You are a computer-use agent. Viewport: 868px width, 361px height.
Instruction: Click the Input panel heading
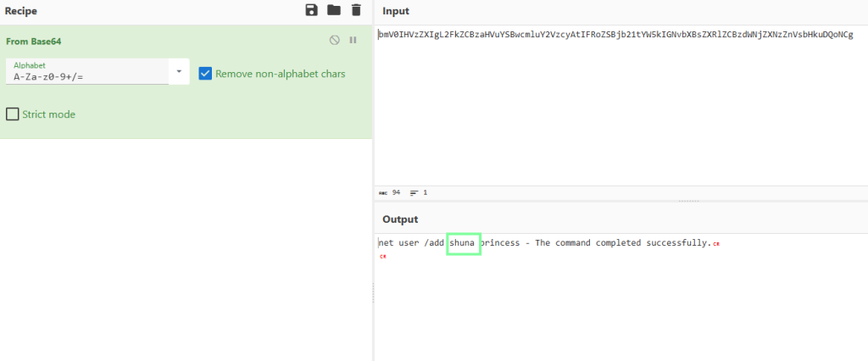397,11
